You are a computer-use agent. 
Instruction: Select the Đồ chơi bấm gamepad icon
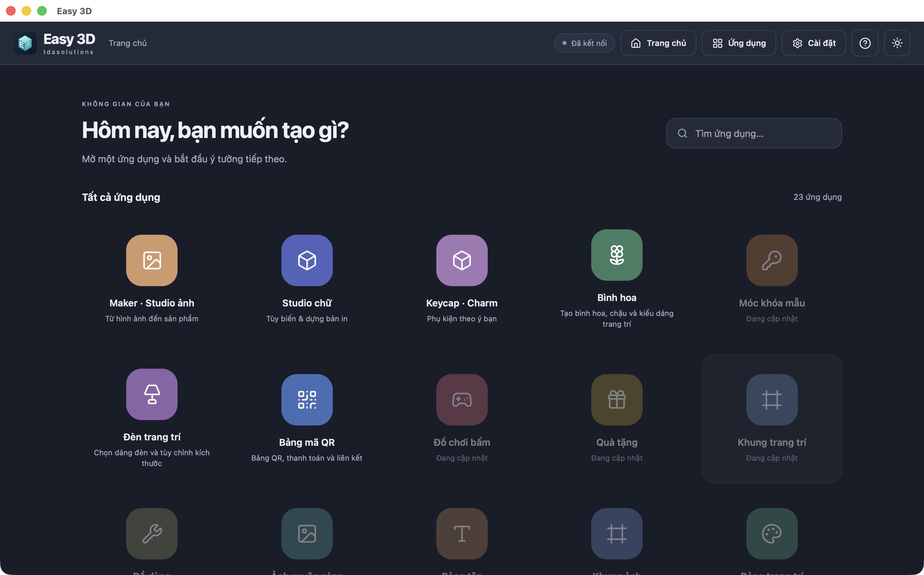click(x=462, y=400)
